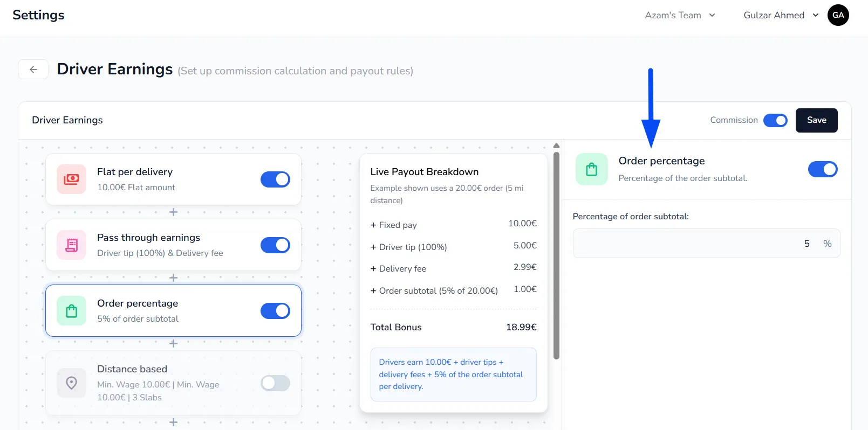Viewport: 868px width, 430px height.
Task: Click 'Percentage of the order subtotal.' description
Action: click(683, 178)
